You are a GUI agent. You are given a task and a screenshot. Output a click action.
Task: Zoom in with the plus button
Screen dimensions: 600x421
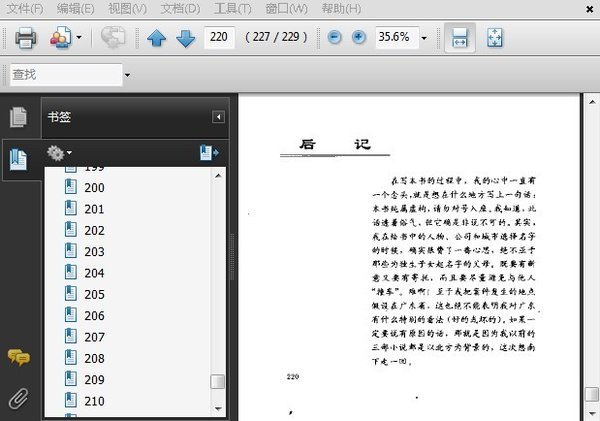click(359, 37)
